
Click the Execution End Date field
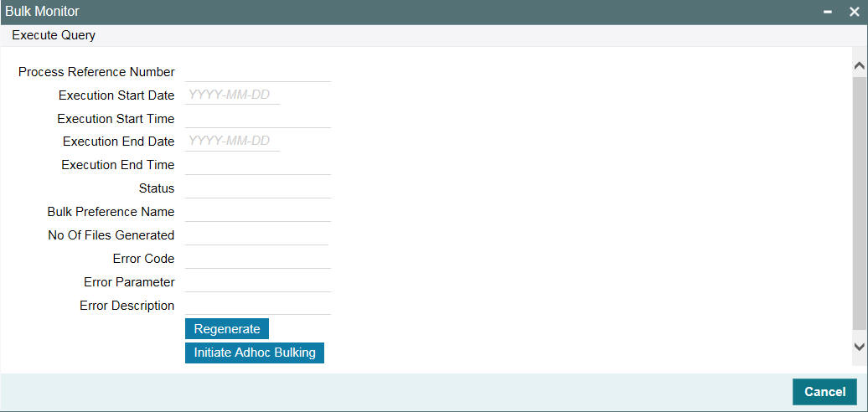pos(233,142)
